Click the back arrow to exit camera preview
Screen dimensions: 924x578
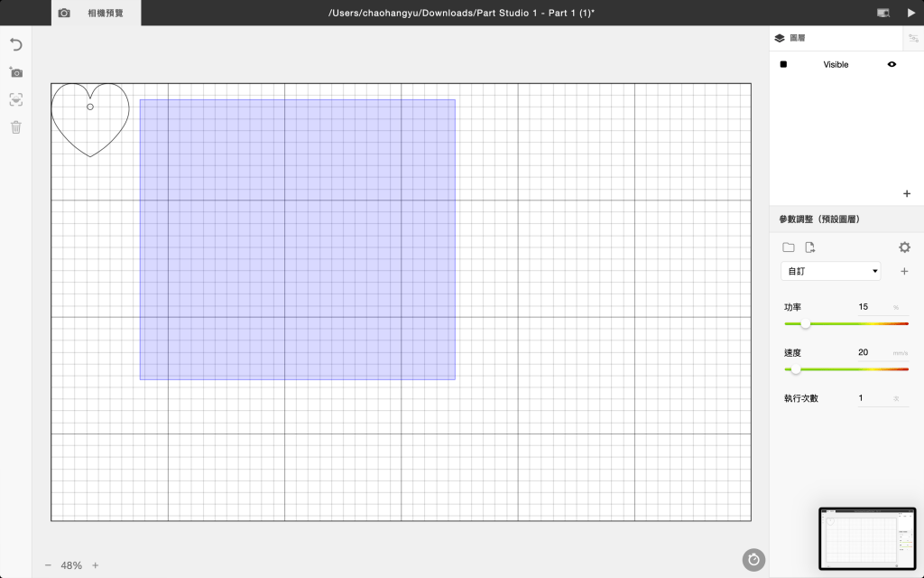click(x=15, y=45)
